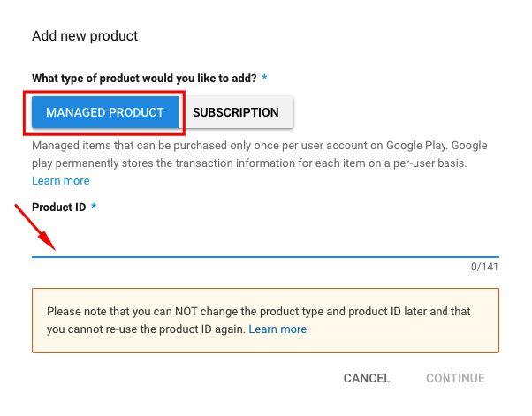The height and width of the screenshot is (416, 532).
Task: Click the Add new product dialog title
Action: (x=85, y=36)
